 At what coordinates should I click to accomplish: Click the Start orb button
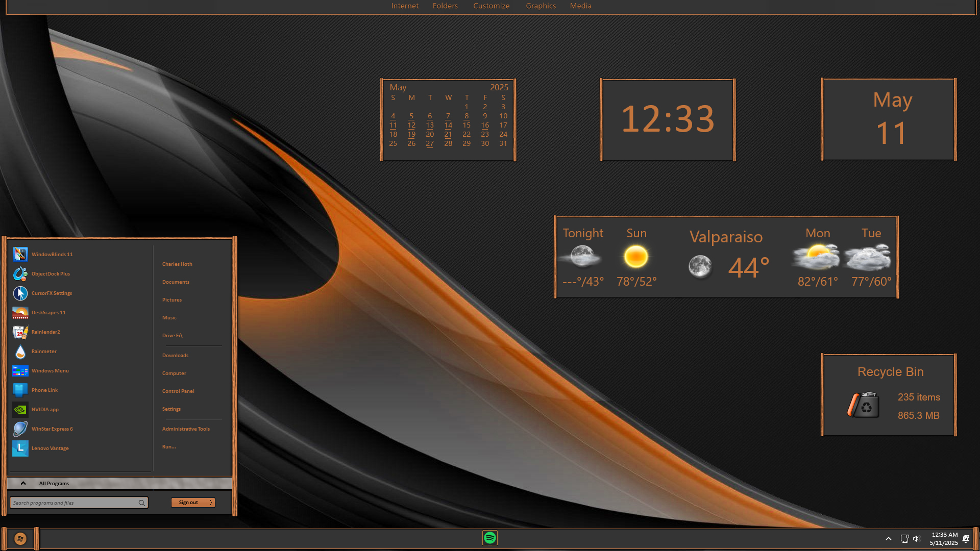(x=20, y=538)
